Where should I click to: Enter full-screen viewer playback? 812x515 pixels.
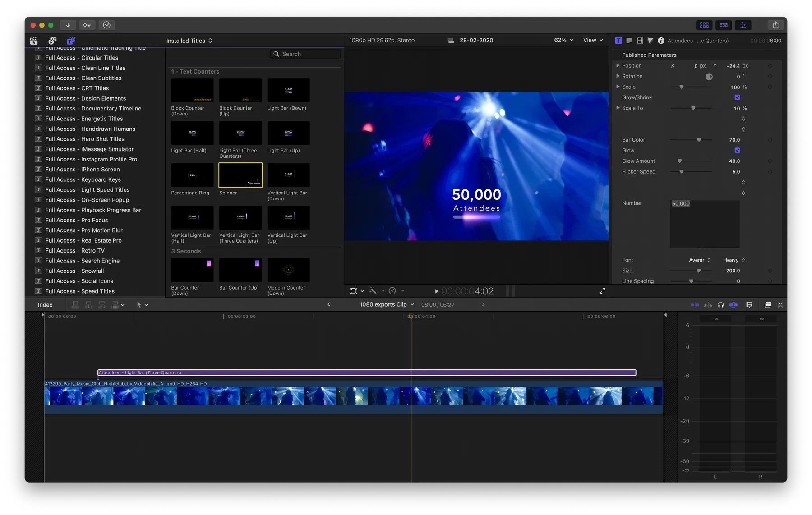tap(602, 291)
